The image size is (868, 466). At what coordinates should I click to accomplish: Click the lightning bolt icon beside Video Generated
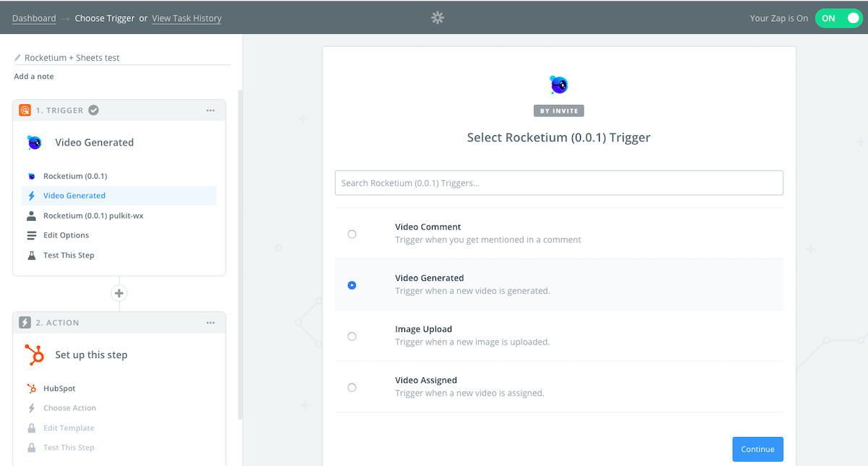tap(31, 195)
